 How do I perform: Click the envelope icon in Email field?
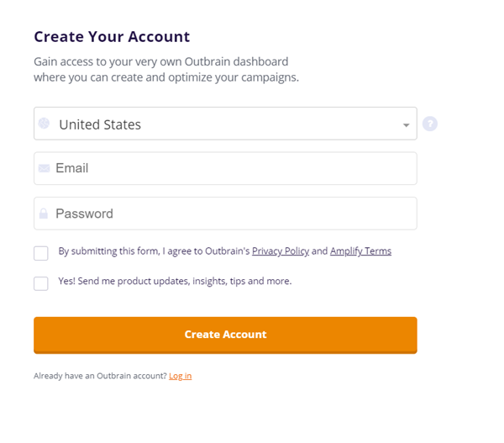coord(45,168)
